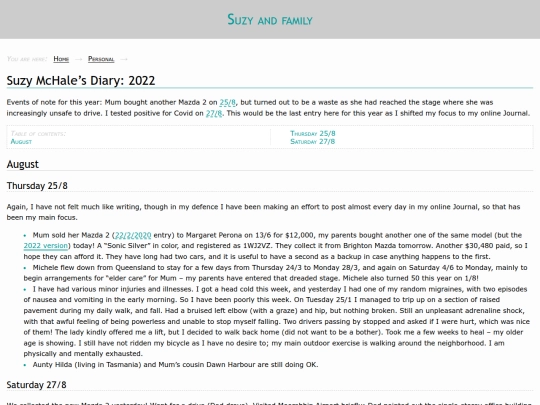Click the bullet line starting 'Michele flew down'

276,273
